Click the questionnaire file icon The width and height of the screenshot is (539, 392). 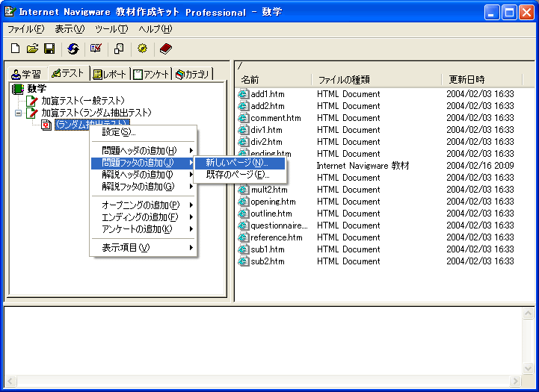click(x=244, y=225)
